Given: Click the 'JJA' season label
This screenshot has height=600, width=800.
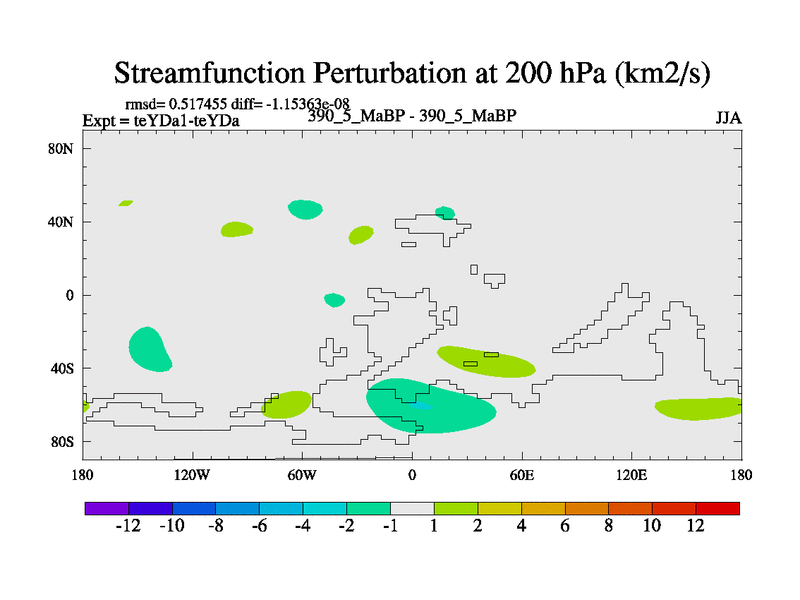Looking at the screenshot, I should pos(728,118).
